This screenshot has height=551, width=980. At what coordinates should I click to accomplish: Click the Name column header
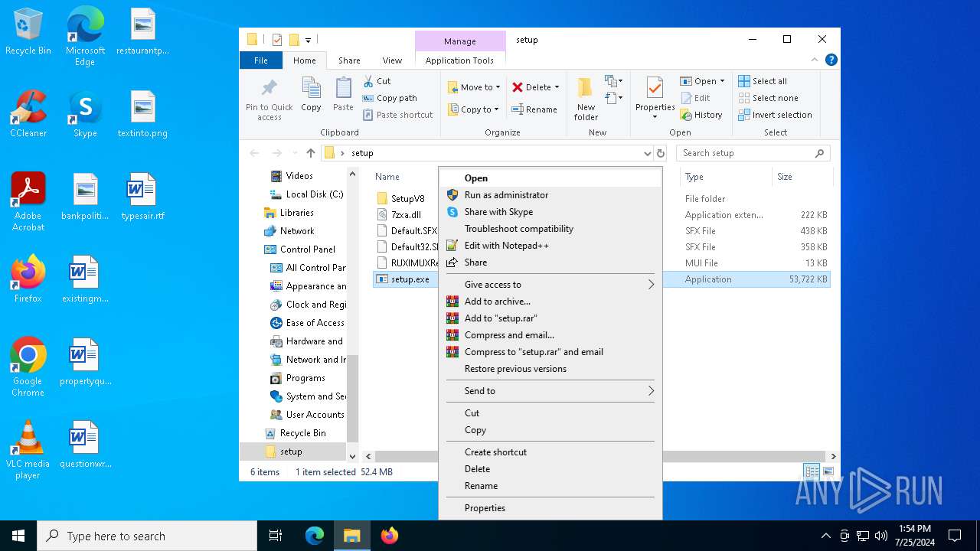coord(387,177)
